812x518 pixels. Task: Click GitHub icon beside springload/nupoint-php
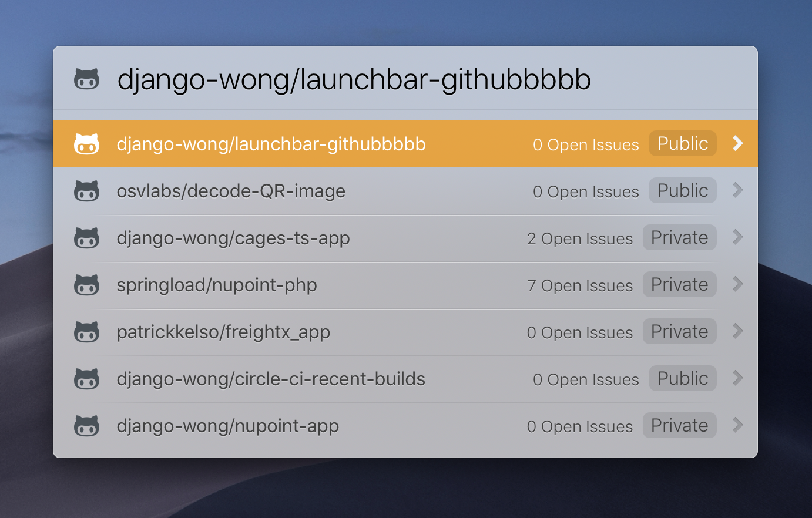(x=86, y=284)
